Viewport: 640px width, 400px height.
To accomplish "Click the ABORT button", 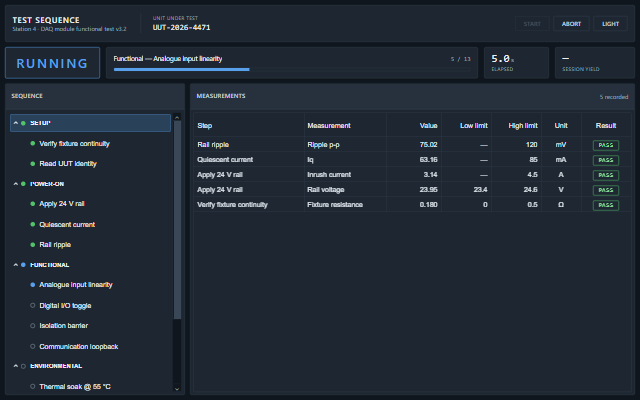I will [571, 24].
